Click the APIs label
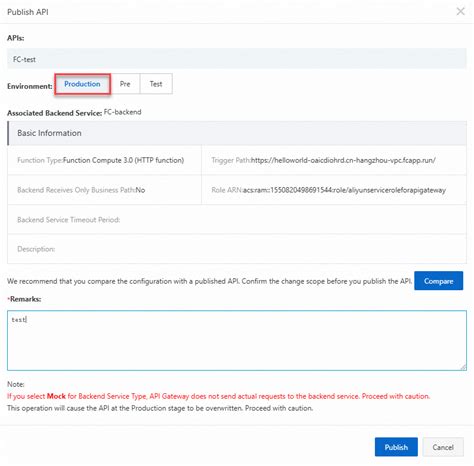The width and height of the screenshot is (474, 466). [x=16, y=38]
